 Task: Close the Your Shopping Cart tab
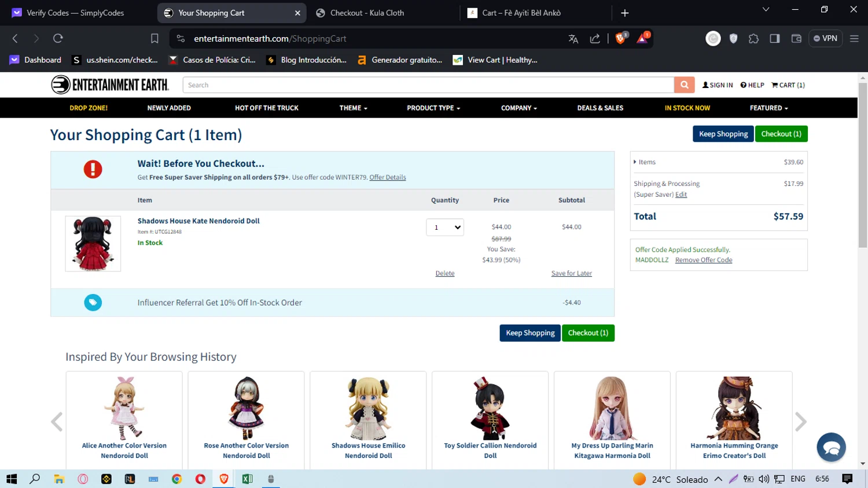click(x=297, y=13)
